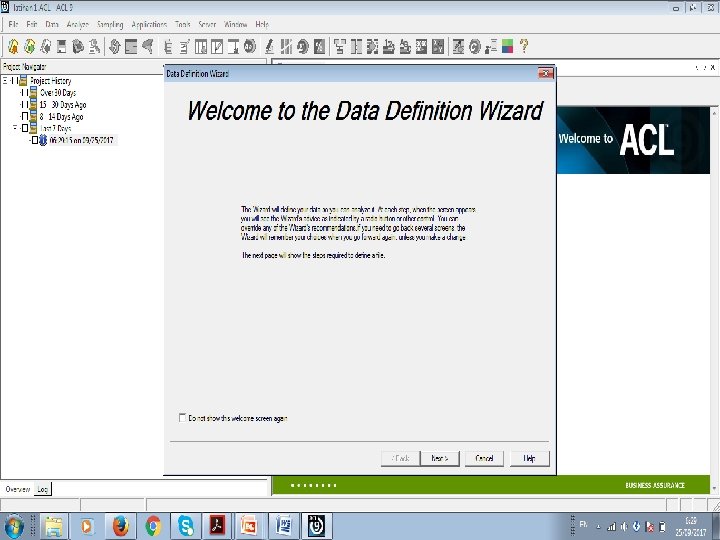720x540 pixels.
Task: Open the Edit menu
Action: pyautogui.click(x=32, y=24)
